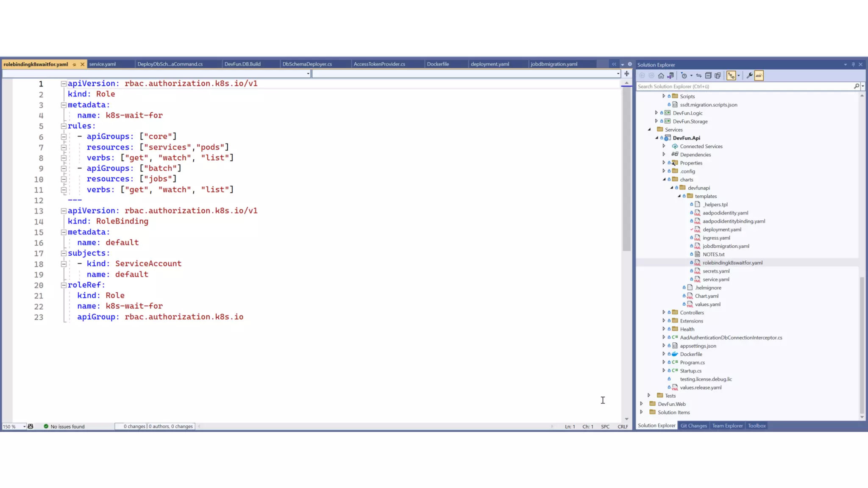The image size is (868, 488).
Task: Select values.yaml in the devfunapi chart
Action: tap(707, 304)
